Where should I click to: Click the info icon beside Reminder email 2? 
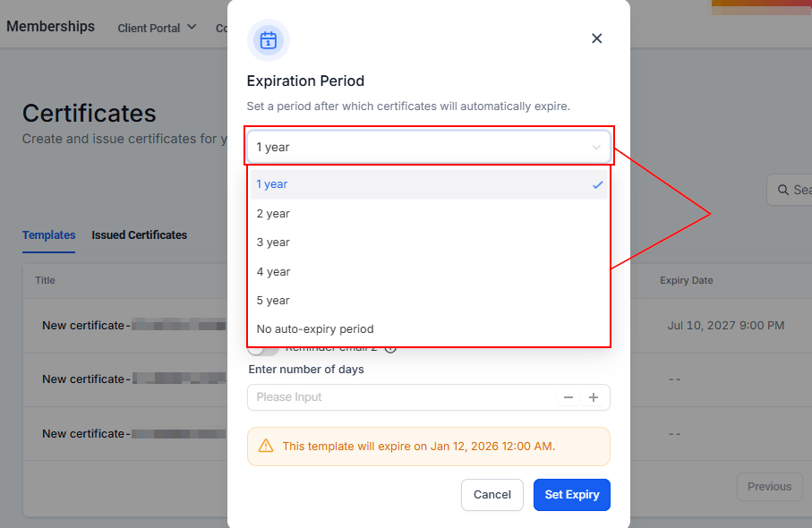tap(390, 349)
